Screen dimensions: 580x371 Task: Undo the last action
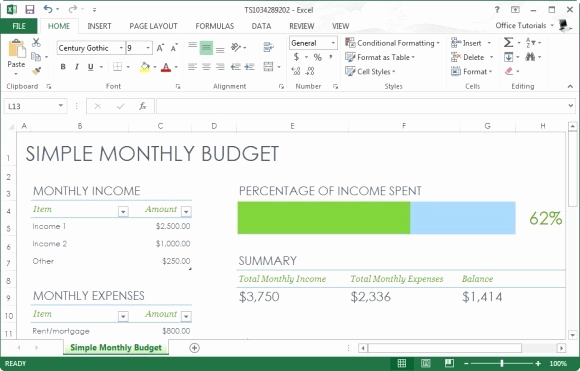(48, 9)
